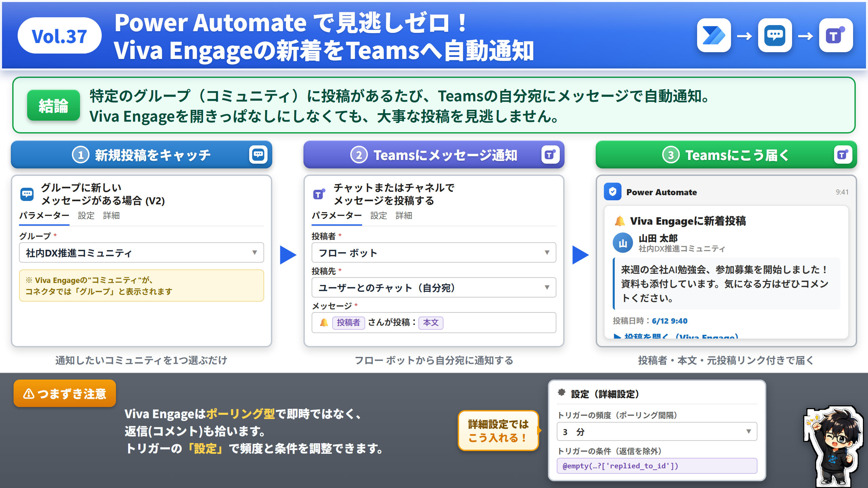868x488 pixels.
Task: Click the 9:41 timestamp in chat preview
Action: (x=842, y=192)
